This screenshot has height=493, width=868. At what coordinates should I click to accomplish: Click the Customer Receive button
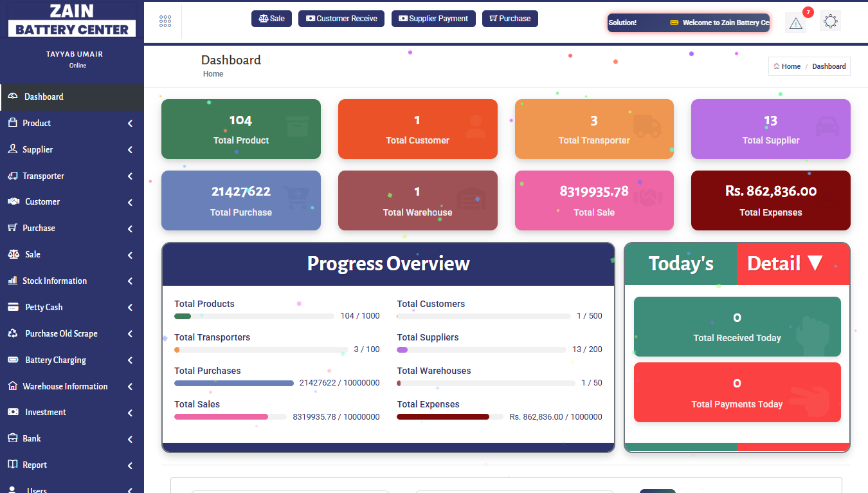341,19
